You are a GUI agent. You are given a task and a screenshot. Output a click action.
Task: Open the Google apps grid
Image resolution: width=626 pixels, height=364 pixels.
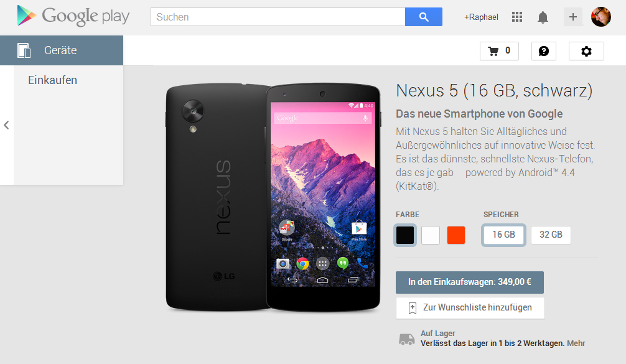point(517,17)
